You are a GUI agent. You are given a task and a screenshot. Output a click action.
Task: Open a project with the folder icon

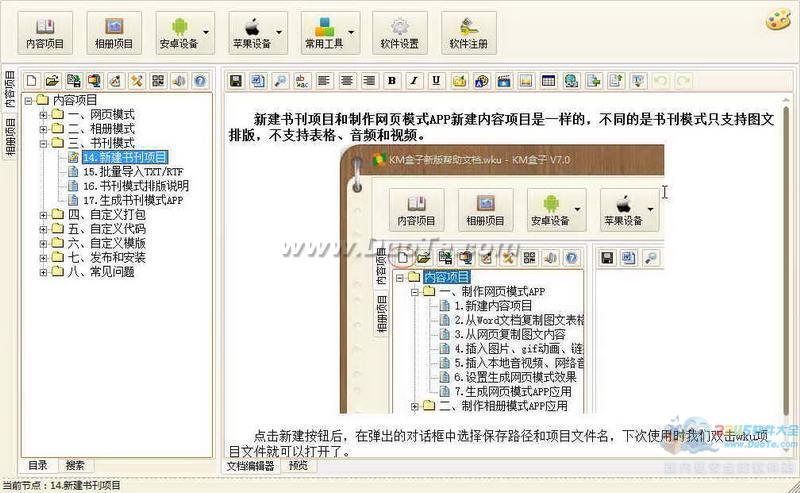53,81
